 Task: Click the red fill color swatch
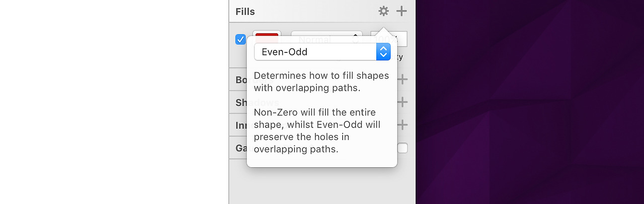tap(267, 37)
